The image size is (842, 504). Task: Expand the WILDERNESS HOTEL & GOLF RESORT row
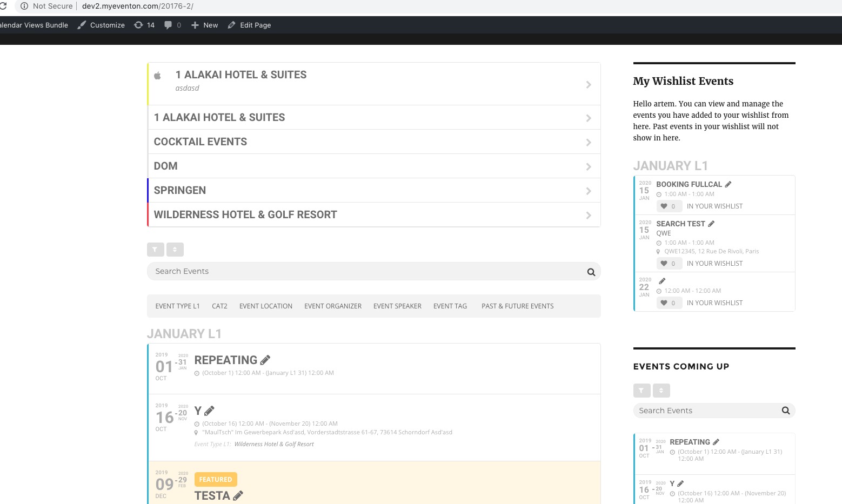point(373,215)
